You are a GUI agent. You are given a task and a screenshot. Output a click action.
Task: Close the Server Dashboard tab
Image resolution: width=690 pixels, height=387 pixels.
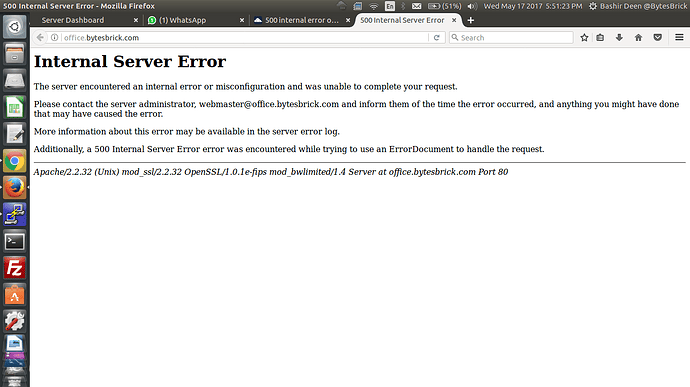136,20
